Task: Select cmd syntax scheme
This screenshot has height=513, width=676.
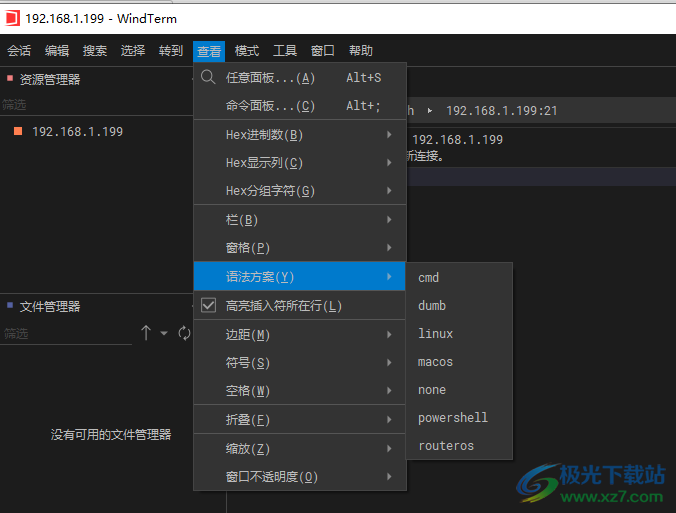Action: click(459, 278)
